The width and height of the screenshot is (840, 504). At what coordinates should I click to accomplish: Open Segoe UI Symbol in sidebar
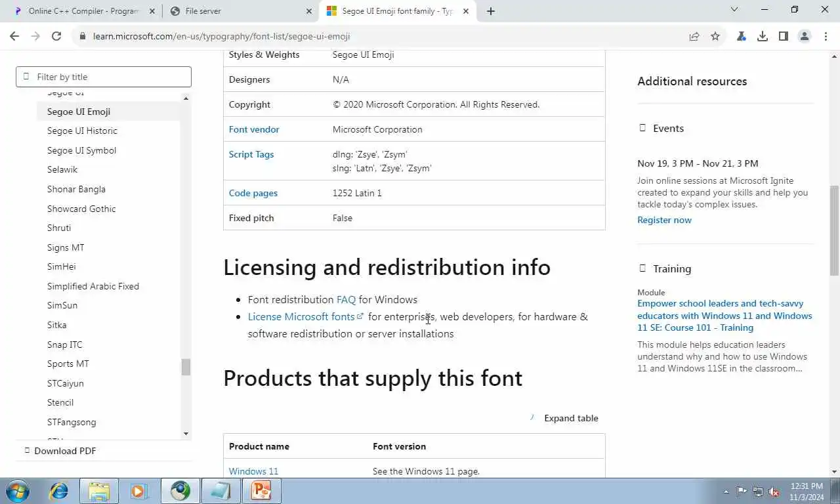81,150
